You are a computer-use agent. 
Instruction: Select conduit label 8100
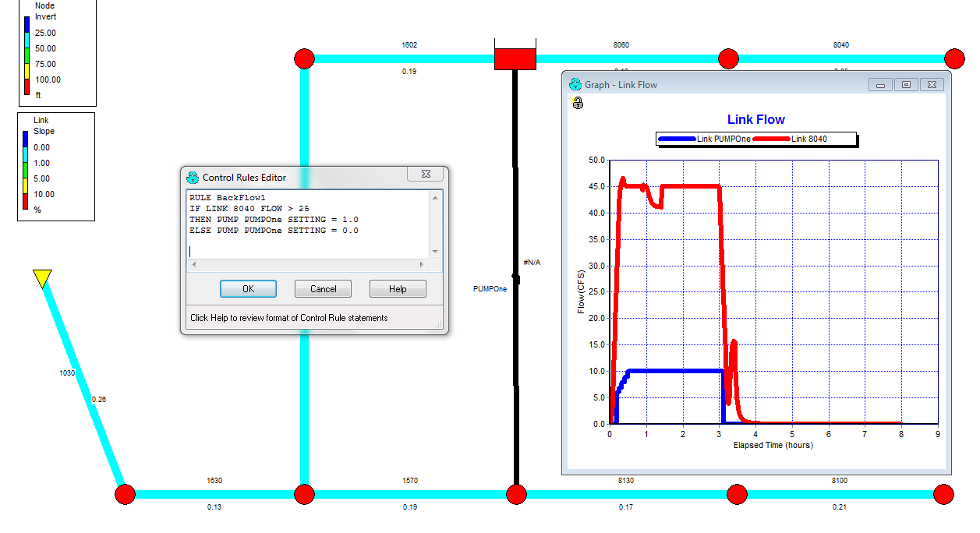(840, 481)
